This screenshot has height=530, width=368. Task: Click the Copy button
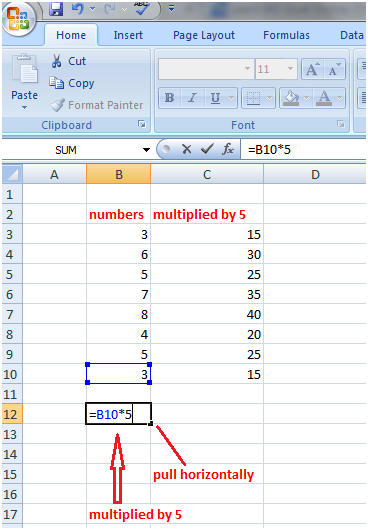tap(72, 83)
